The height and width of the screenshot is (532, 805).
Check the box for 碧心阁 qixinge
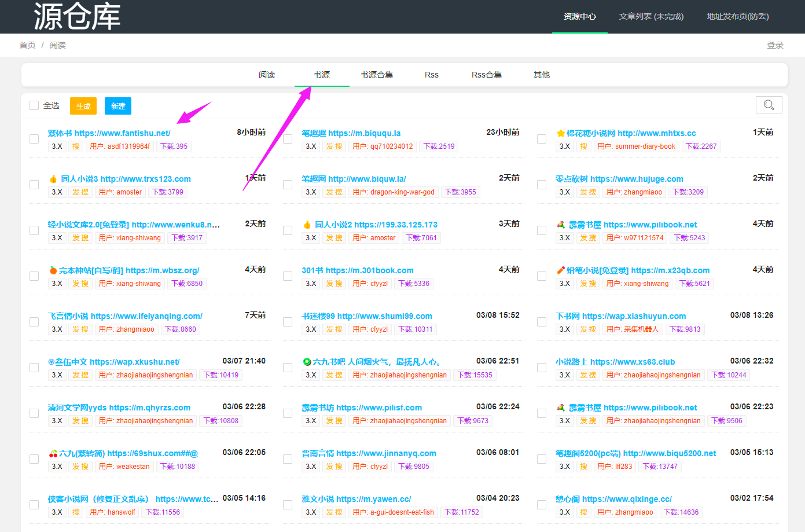(x=542, y=505)
